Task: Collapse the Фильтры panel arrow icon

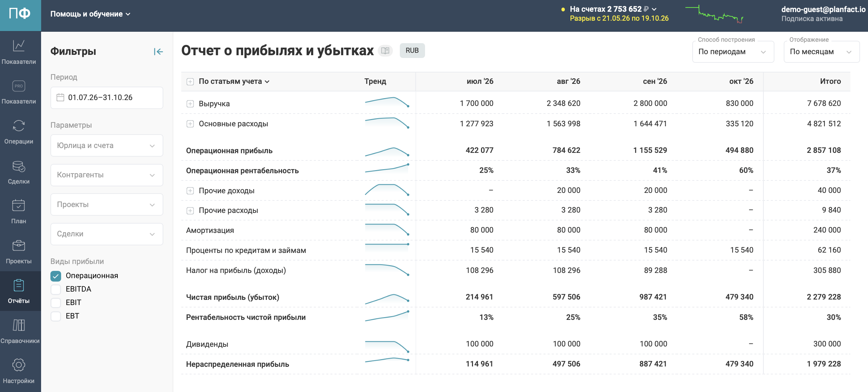Action: 158,52
